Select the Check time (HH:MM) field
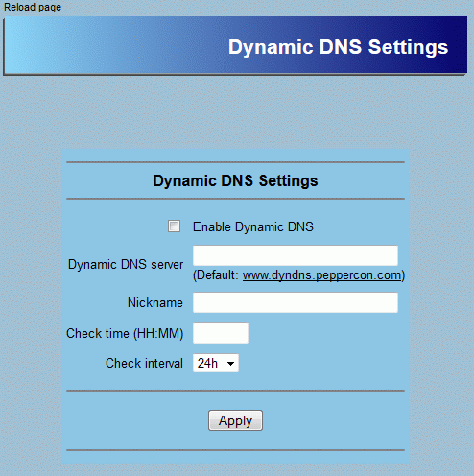 pyautogui.click(x=221, y=333)
